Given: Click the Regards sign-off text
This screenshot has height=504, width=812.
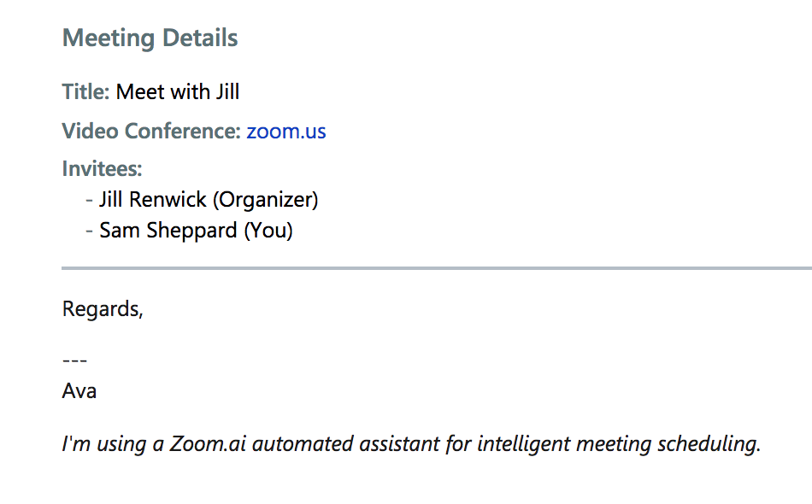Looking at the screenshot, I should 103,309.
